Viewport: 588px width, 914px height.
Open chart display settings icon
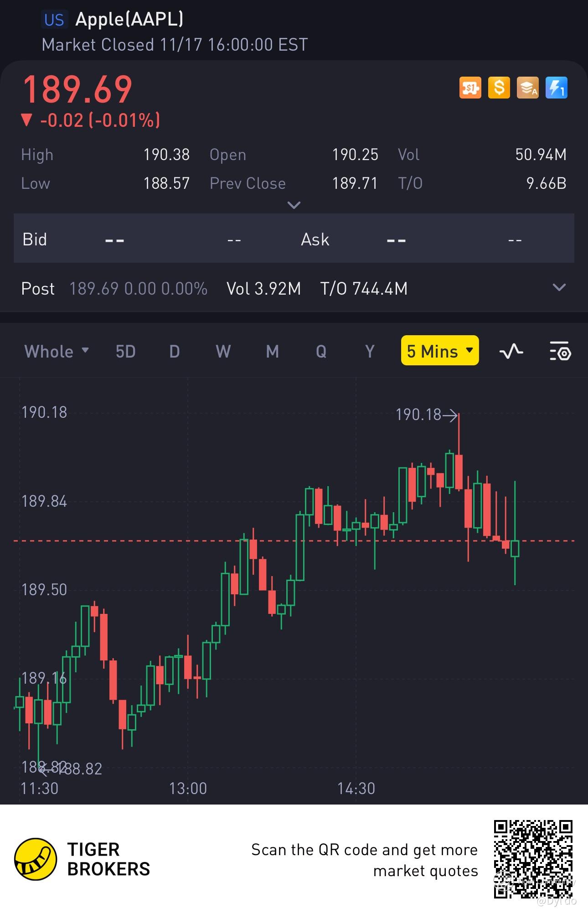560,351
